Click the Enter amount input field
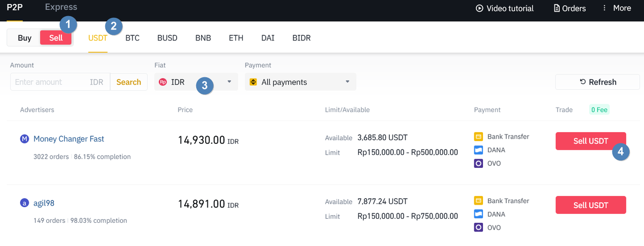The image size is (644, 246). tap(60, 82)
